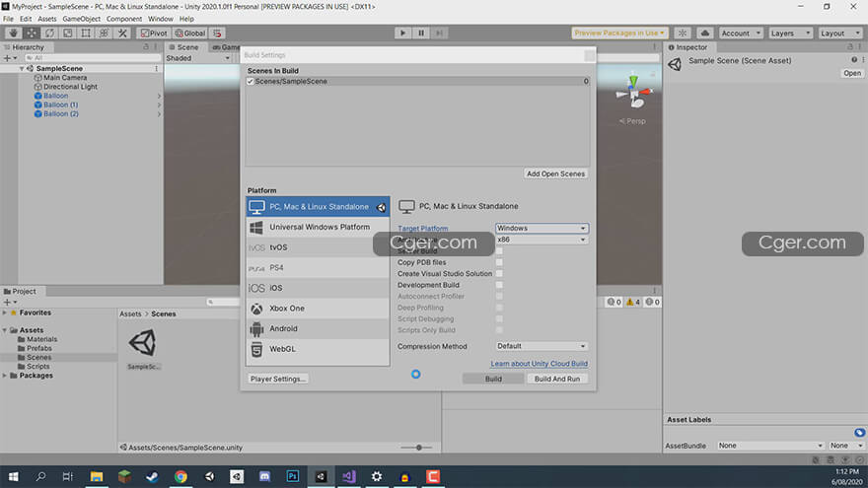The image size is (868, 488).
Task: Click the Unity scene asset thumbnail
Action: click(143, 342)
